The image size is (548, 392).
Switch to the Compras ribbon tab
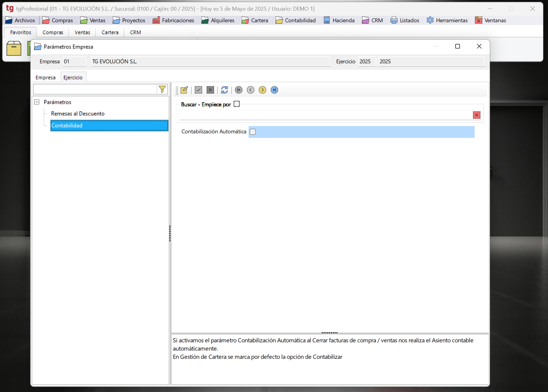coord(53,32)
